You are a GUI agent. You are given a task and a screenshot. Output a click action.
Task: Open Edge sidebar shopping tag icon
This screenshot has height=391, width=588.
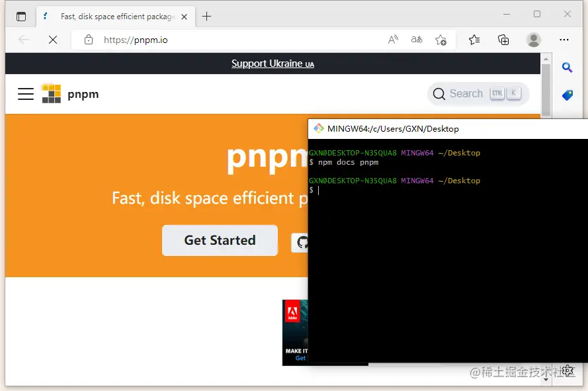(x=567, y=95)
